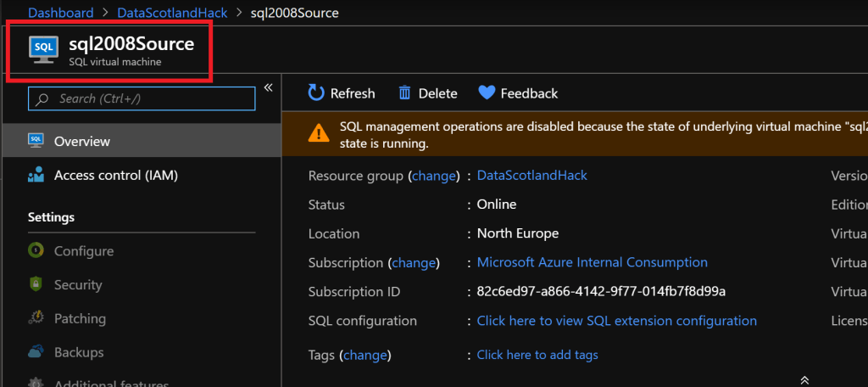Focus the Search (Ctrl+/) input box
Screen dimensions: 868x387
click(x=142, y=99)
